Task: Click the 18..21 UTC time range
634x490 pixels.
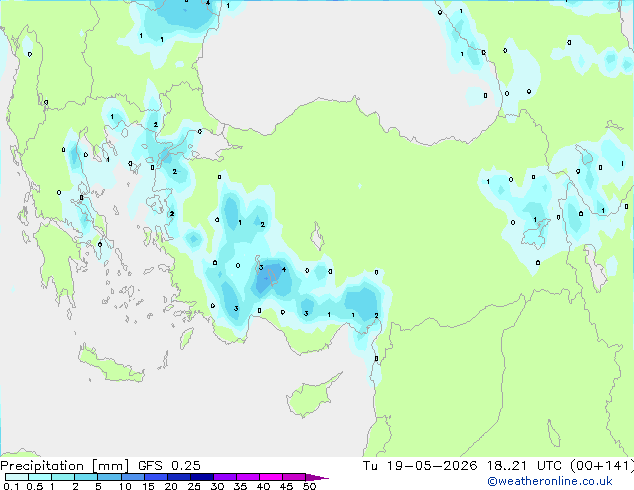Action: coord(524,466)
